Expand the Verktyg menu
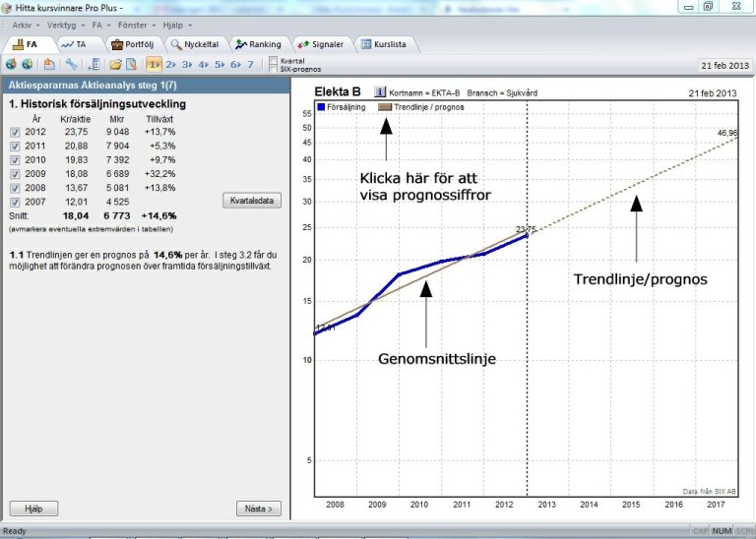The width and height of the screenshot is (756, 539). (65, 25)
